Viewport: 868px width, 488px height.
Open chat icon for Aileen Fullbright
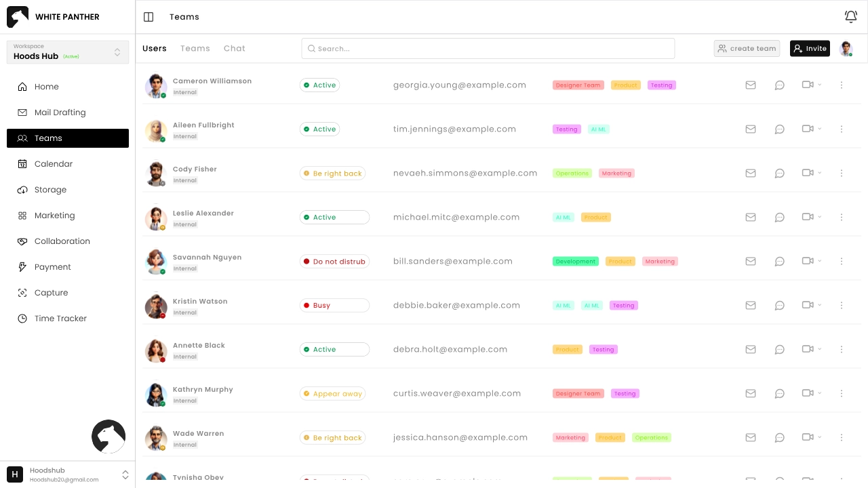pyautogui.click(x=780, y=129)
